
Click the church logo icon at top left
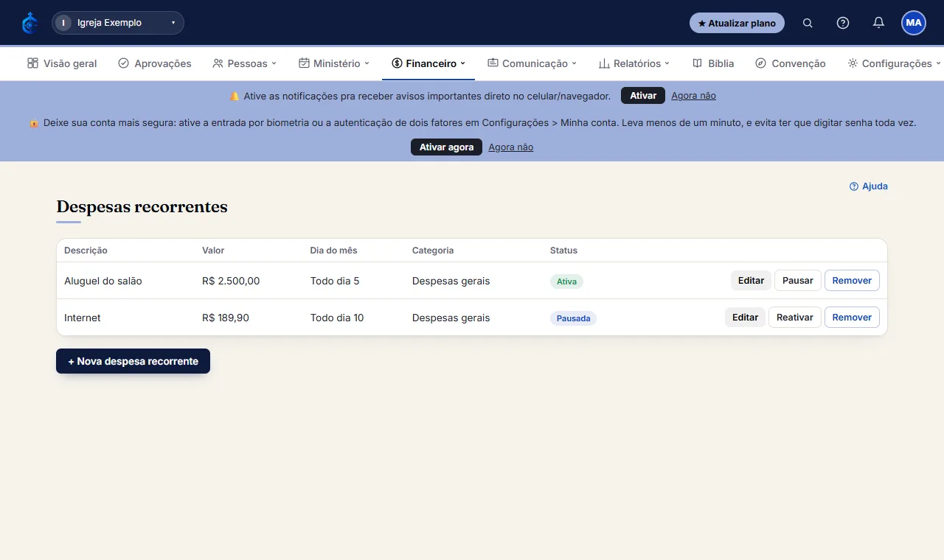29,23
